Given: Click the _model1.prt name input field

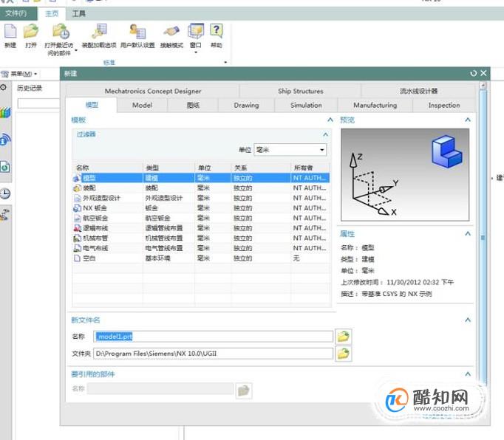Looking at the screenshot, I should (213, 337).
